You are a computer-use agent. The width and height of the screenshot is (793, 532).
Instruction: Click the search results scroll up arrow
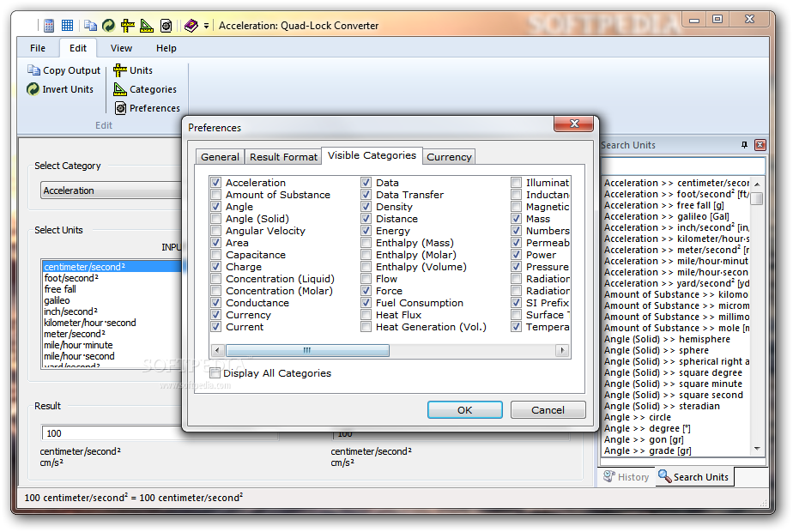point(757,184)
